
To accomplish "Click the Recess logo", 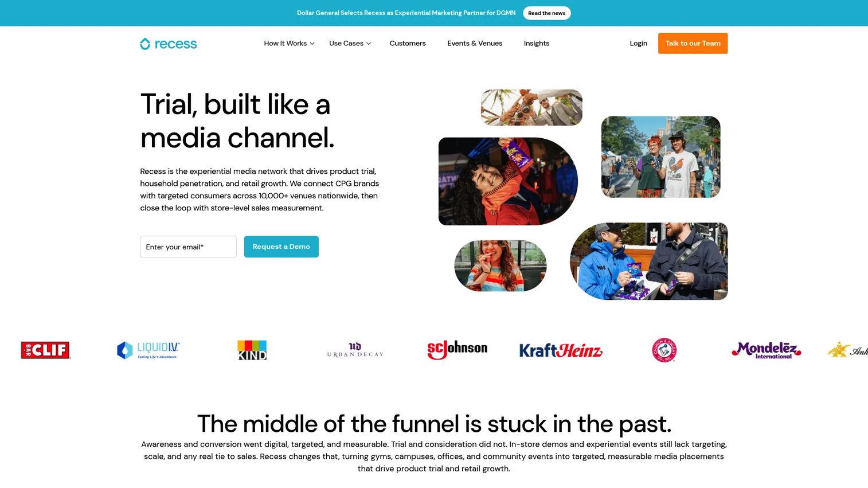I will tap(168, 44).
